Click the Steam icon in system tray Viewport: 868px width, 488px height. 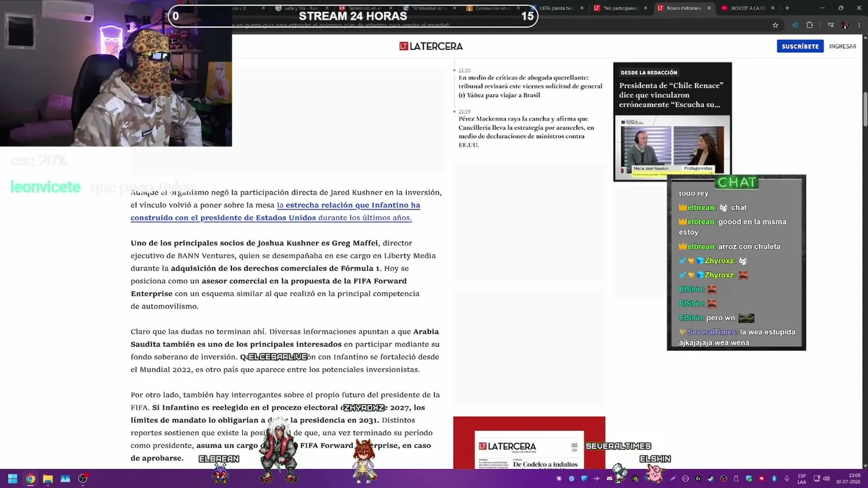[711, 479]
